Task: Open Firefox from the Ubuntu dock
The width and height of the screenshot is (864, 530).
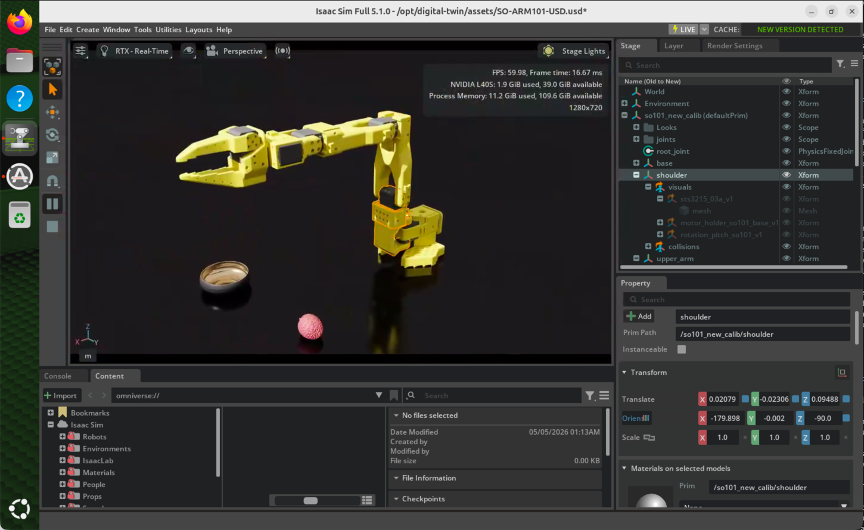Action: click(x=19, y=23)
